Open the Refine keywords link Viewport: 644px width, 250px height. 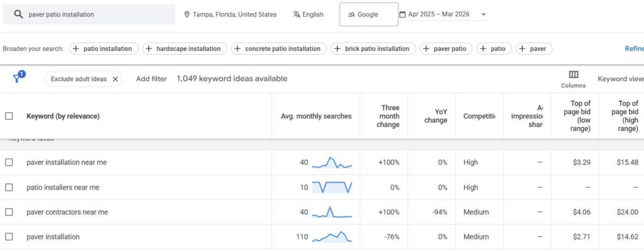tap(634, 48)
